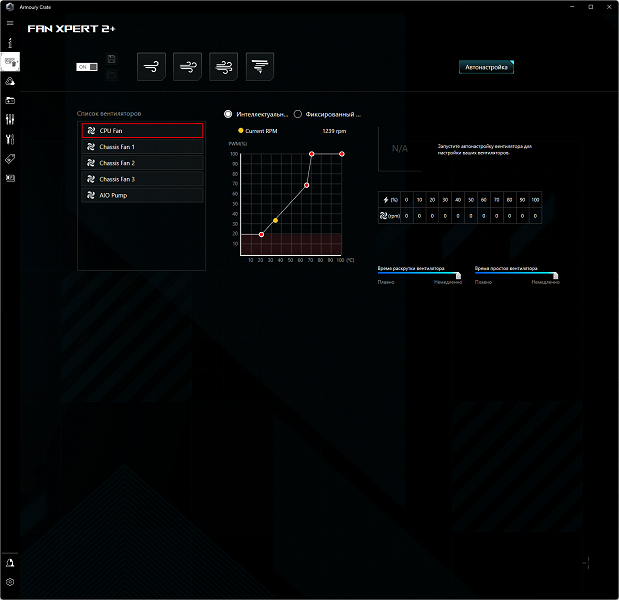Click the top-right red point on the fan curve
Image resolution: width=619 pixels, height=600 pixels.
coord(342,154)
